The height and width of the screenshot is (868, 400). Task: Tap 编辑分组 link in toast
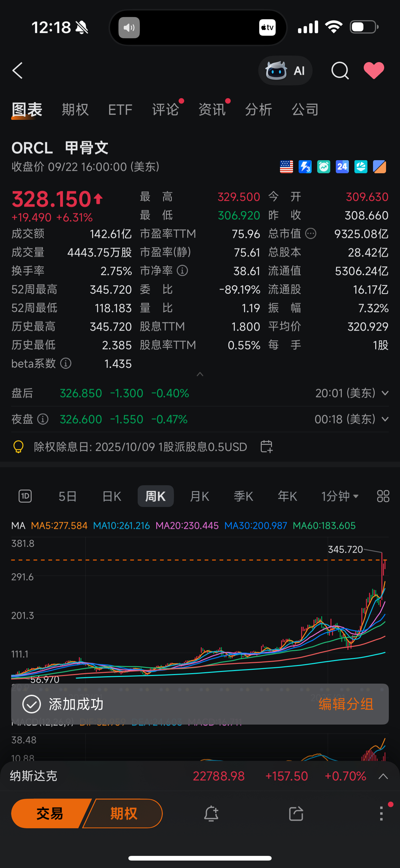[x=346, y=704]
